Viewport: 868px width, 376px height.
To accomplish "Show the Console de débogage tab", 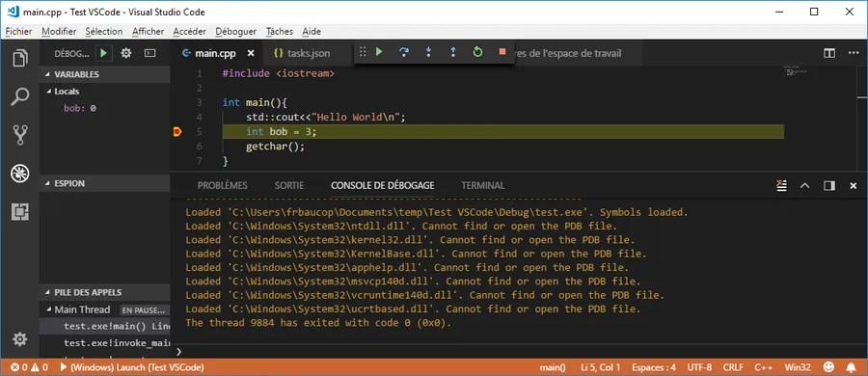I will click(383, 185).
